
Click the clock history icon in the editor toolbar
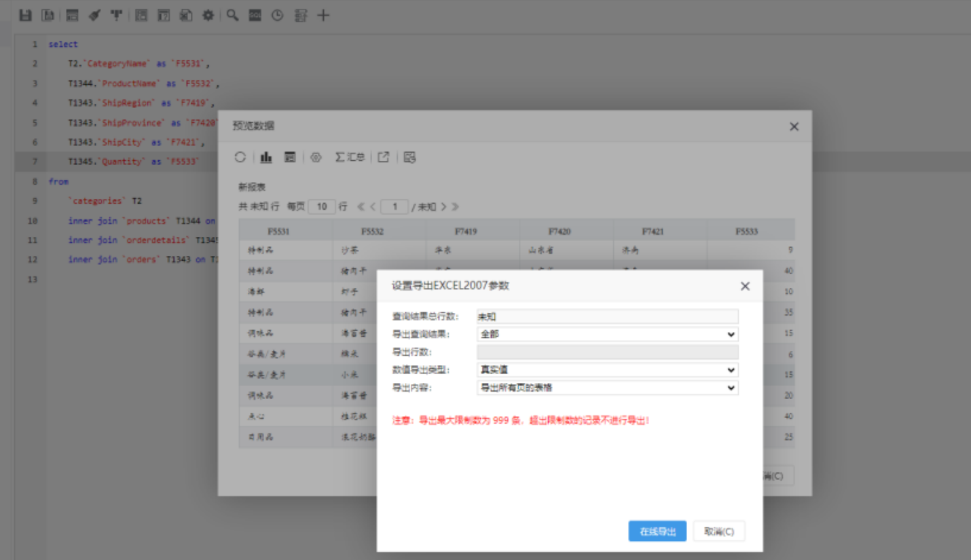coord(277,15)
